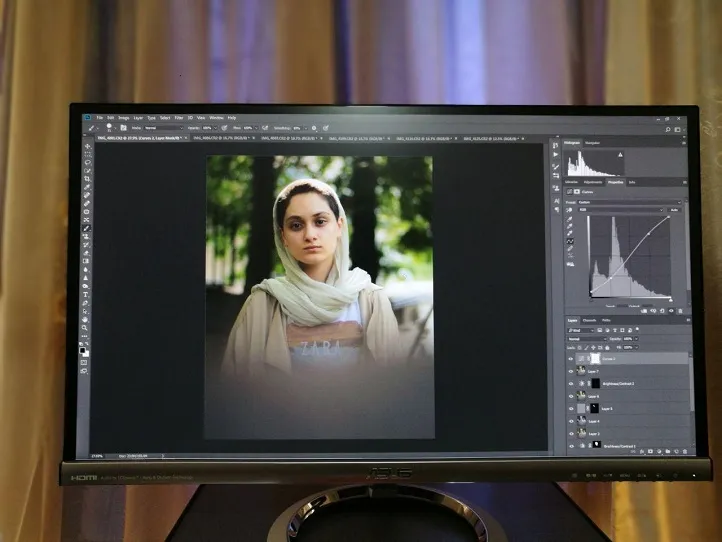Click the Create new group folder icon
Viewport: 722px width, 542px height.
(668, 451)
